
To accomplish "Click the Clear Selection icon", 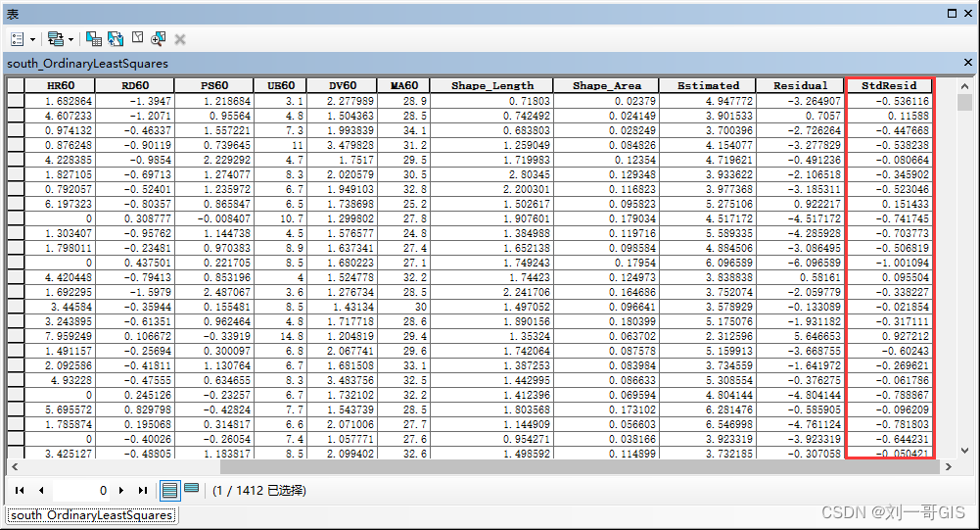I will [137, 38].
